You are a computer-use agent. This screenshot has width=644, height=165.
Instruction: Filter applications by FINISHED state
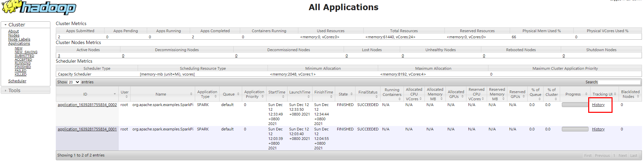click(23, 67)
